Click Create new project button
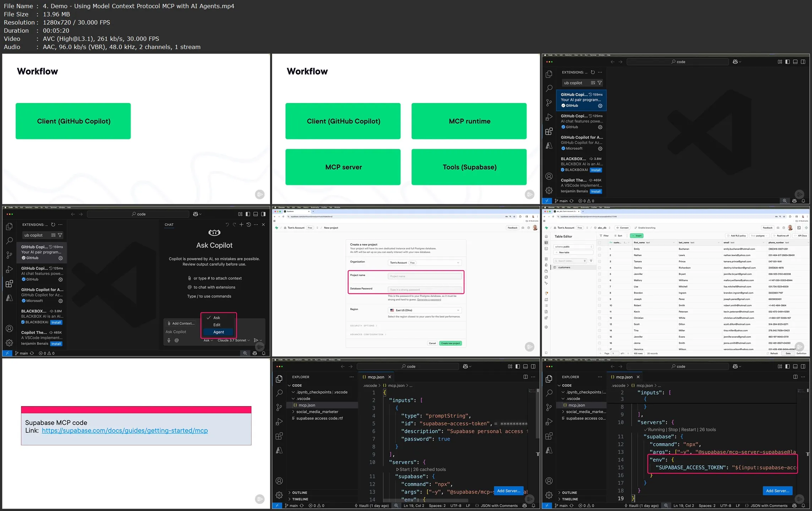Screen dimensions: 812x511 click(451, 343)
